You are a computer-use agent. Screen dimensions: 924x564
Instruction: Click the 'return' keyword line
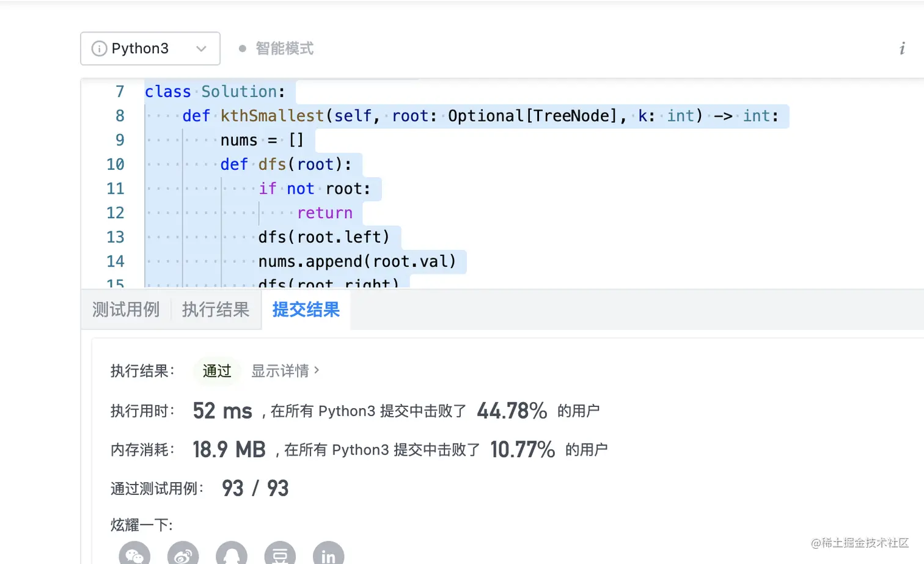[324, 213]
